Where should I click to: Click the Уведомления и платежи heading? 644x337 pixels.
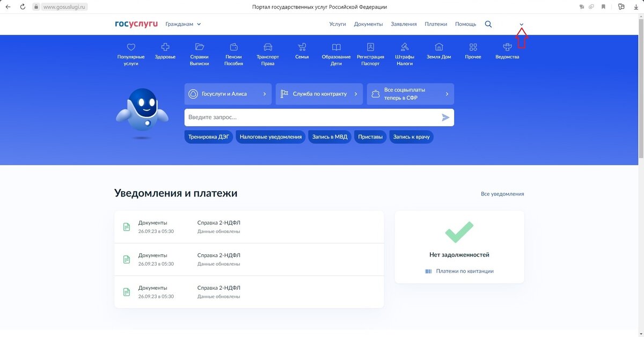176,193
